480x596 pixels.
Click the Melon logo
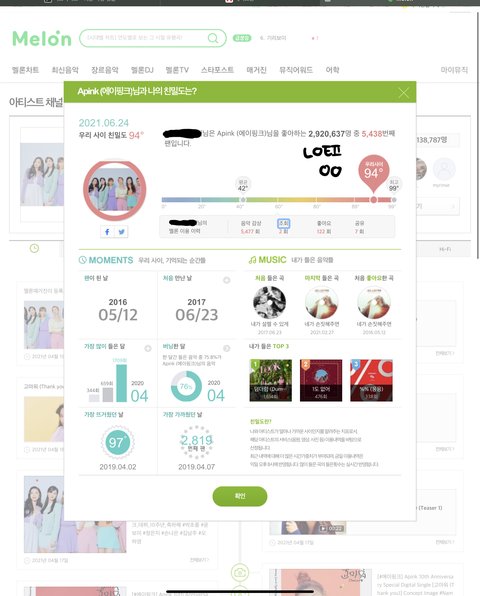42,38
